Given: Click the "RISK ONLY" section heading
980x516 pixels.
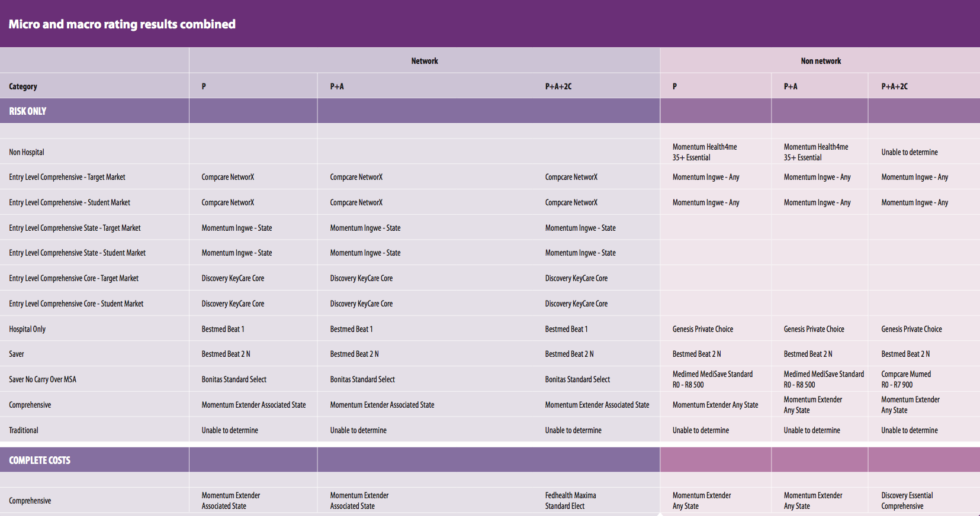Looking at the screenshot, I should [x=28, y=111].
